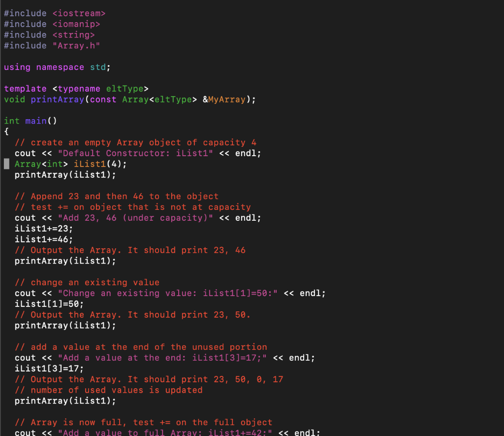Image resolution: width=504 pixels, height=436 pixels.
Task: Click the comment 'change an existing value'
Action: (87, 282)
